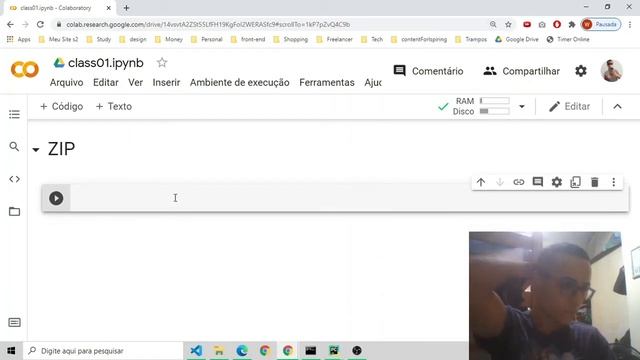Click the user account avatar
The width and height of the screenshot is (640, 360).
[611, 70]
